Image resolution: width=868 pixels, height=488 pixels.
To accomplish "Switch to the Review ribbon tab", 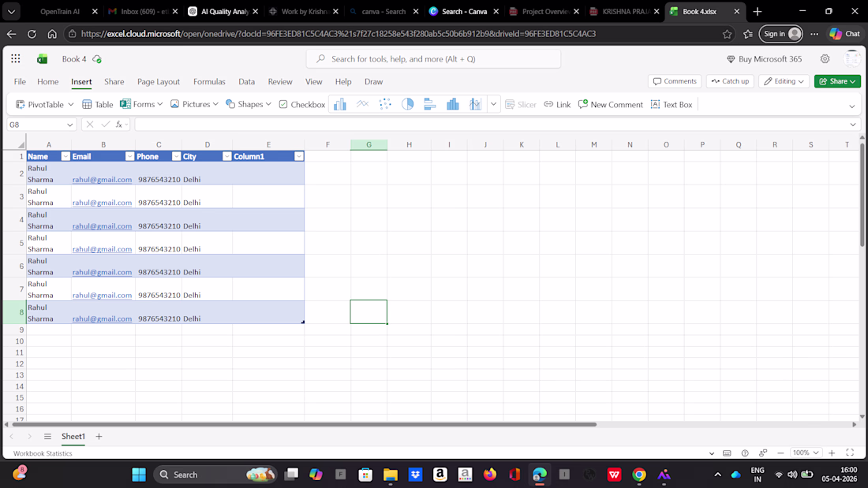I will click(x=280, y=81).
